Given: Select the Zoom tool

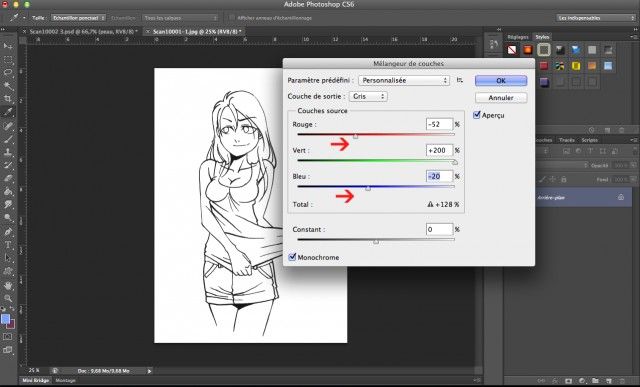Looking at the screenshot, I should pyautogui.click(x=8, y=298).
